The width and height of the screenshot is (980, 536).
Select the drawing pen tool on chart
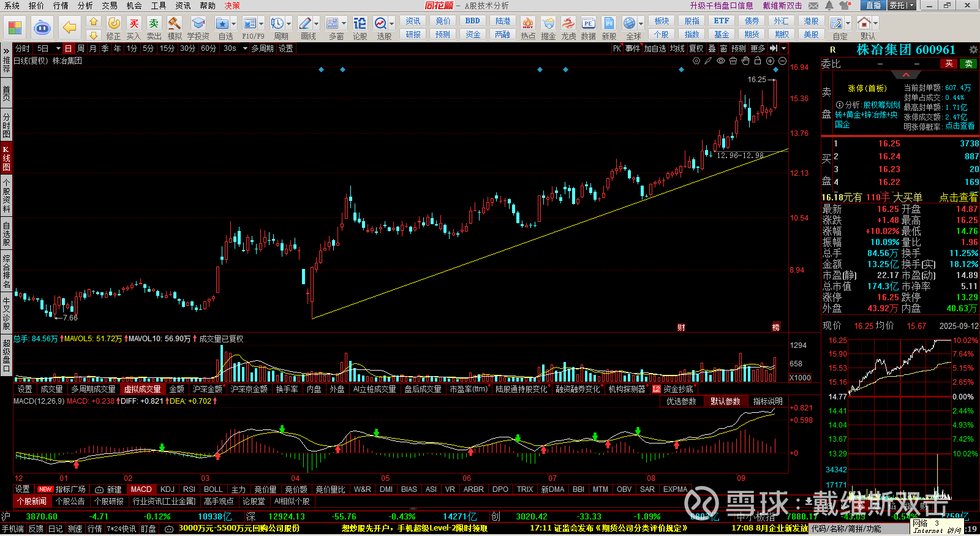(x=709, y=61)
